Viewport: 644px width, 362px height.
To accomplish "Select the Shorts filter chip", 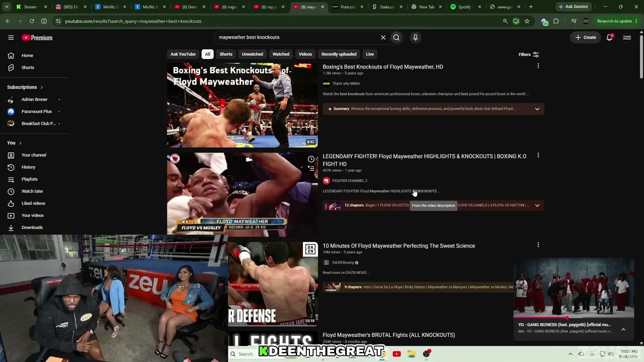I will click(226, 54).
